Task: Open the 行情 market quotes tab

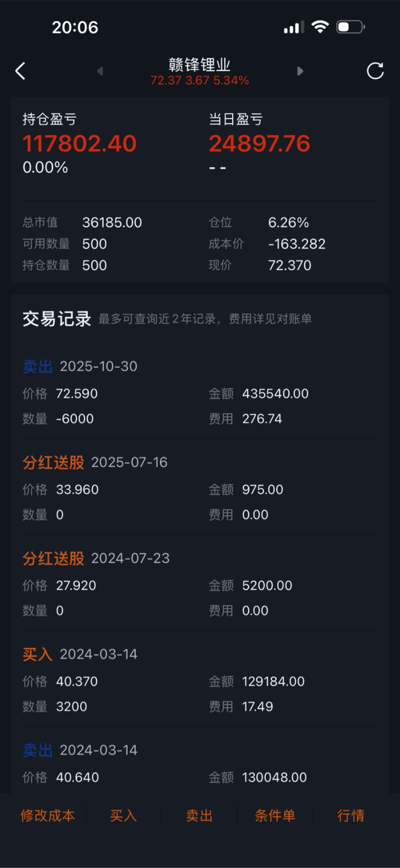Action: pyautogui.click(x=351, y=815)
